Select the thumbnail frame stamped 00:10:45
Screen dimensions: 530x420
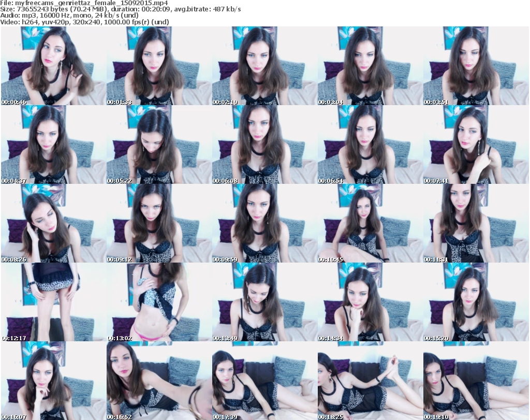coord(370,223)
